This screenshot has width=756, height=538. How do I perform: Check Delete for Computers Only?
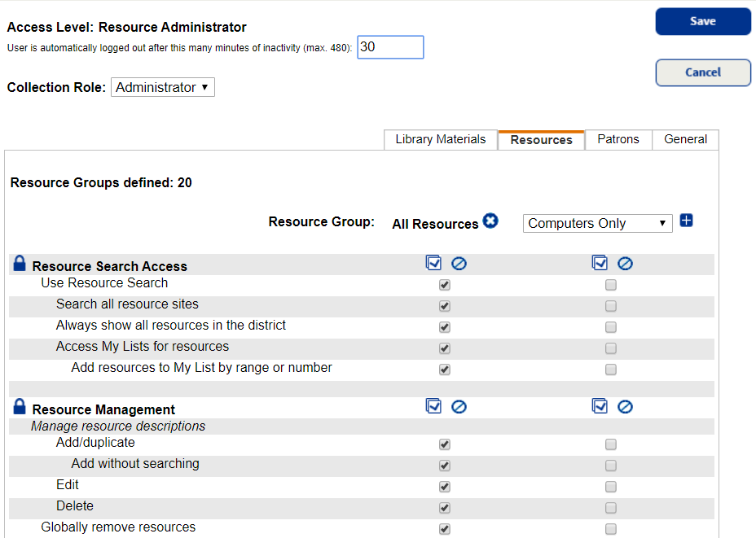pos(611,508)
